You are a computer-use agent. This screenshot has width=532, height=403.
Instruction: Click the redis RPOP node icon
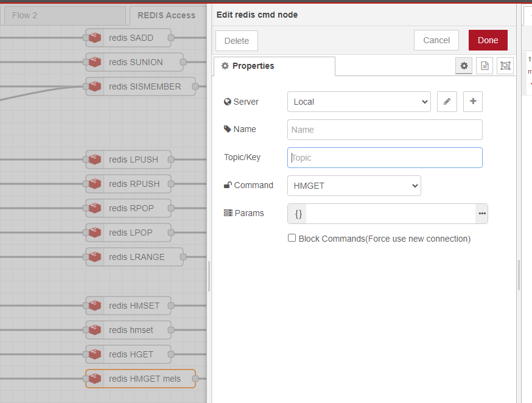point(95,208)
